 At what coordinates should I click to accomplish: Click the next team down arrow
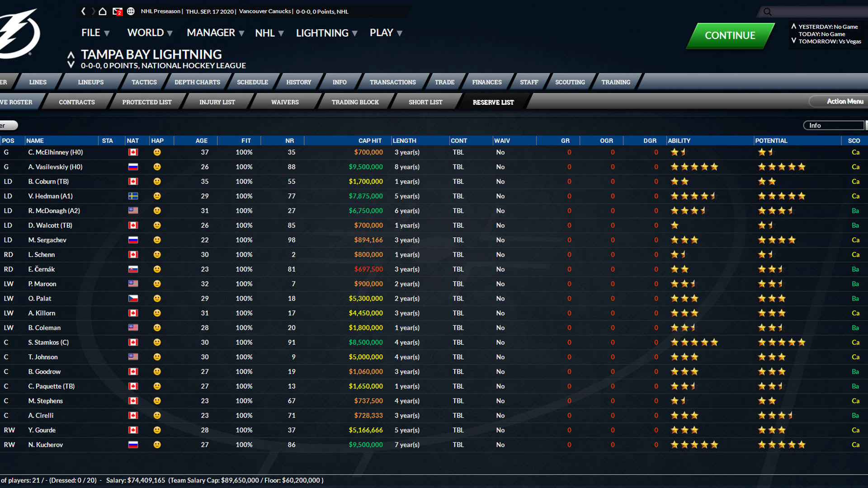71,65
